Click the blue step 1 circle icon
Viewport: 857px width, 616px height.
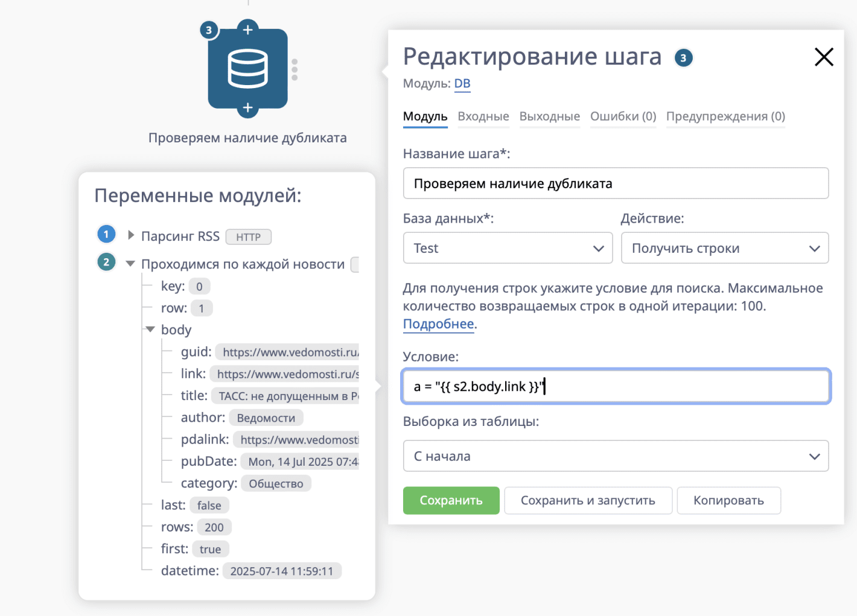tap(106, 233)
